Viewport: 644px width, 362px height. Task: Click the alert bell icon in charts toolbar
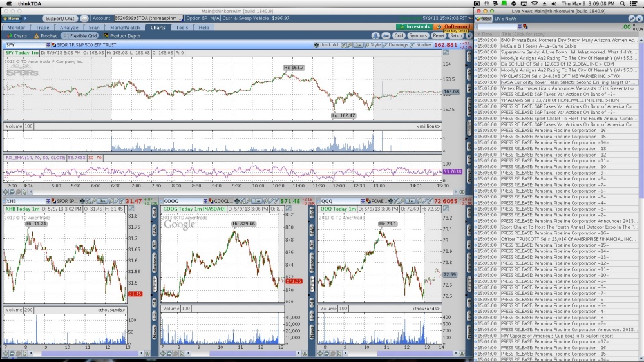375,35
